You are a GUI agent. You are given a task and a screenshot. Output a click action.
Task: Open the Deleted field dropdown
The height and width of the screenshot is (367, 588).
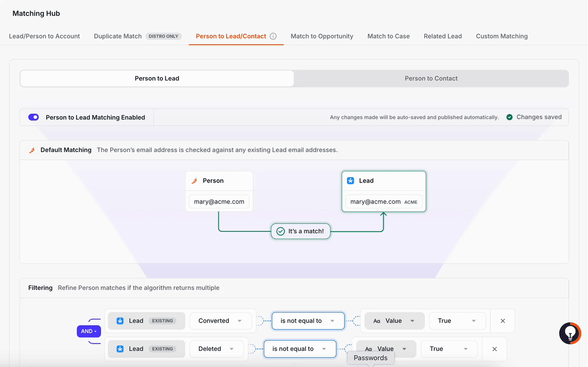[216, 349]
